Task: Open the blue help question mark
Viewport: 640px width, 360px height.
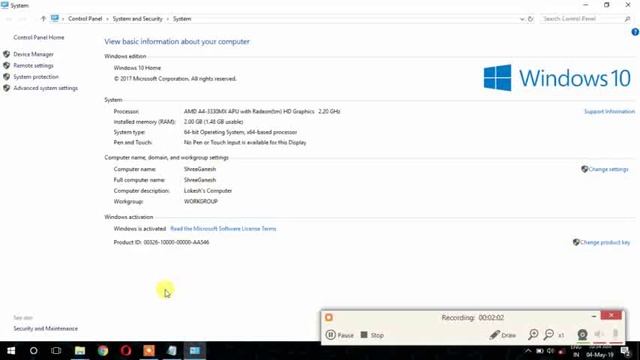Action: click(635, 32)
